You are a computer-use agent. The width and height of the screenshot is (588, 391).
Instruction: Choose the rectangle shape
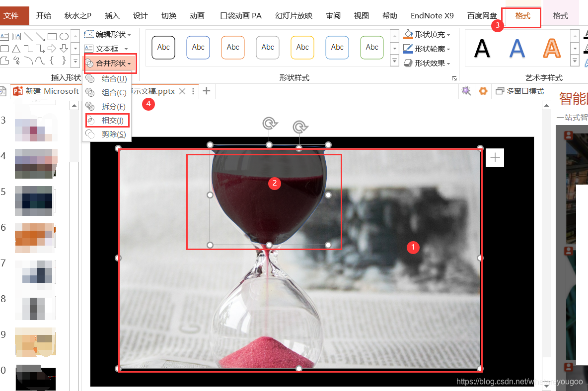click(x=52, y=36)
